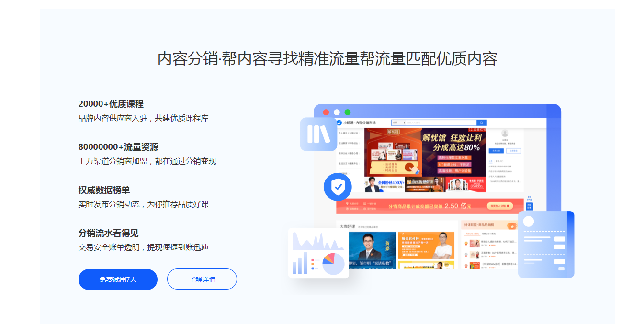Click the circle avatar on receipt card
The image size is (644, 335).
(529, 221)
